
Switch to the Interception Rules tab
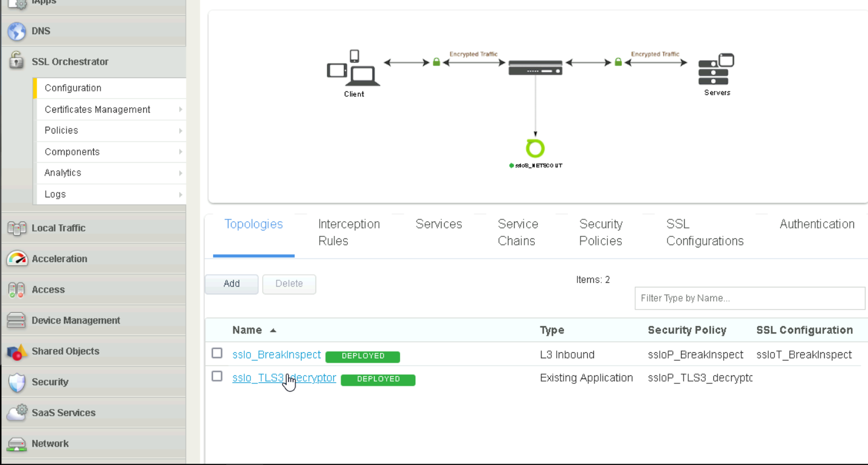[348, 232]
